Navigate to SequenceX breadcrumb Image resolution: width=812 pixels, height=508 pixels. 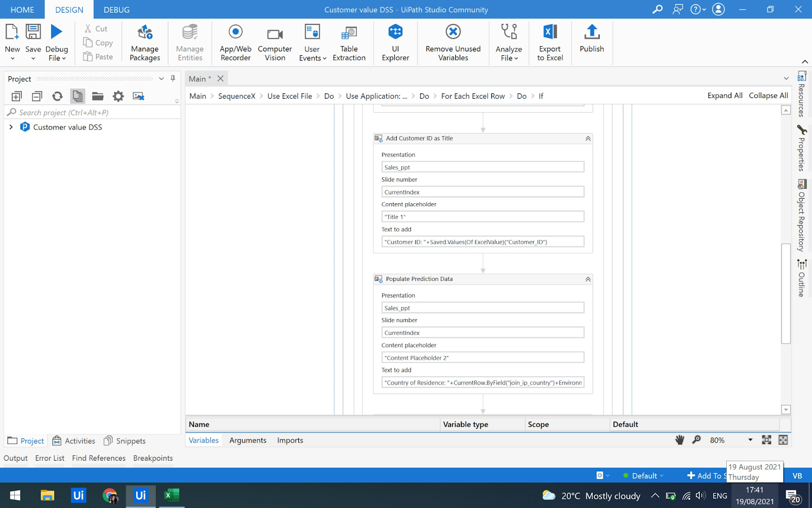[x=236, y=96]
